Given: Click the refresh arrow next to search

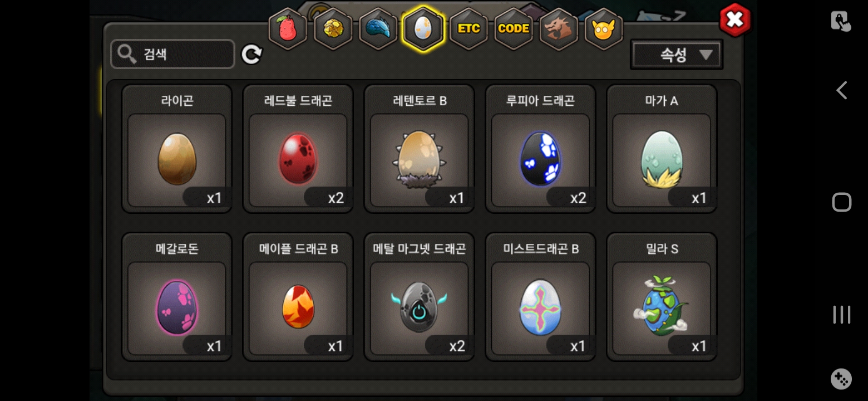Looking at the screenshot, I should coord(251,54).
